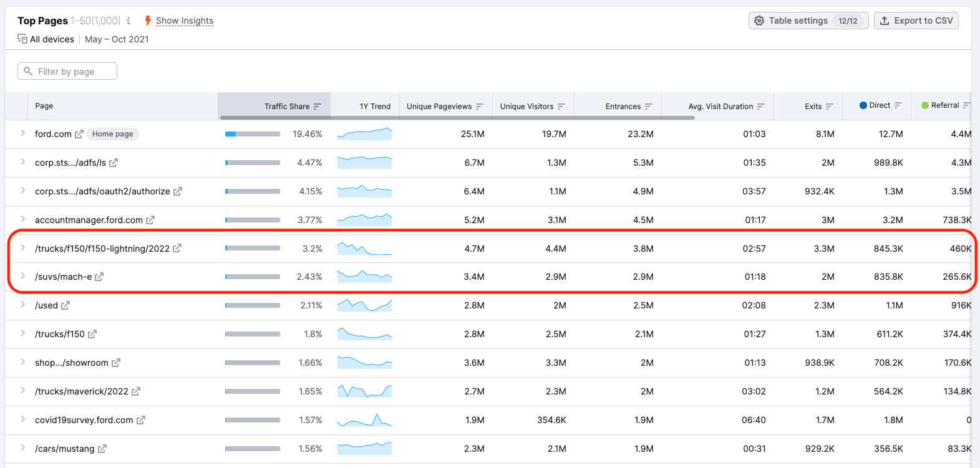Export to CSV
Image resolution: width=980 pixels, height=468 pixels.
pos(916,21)
